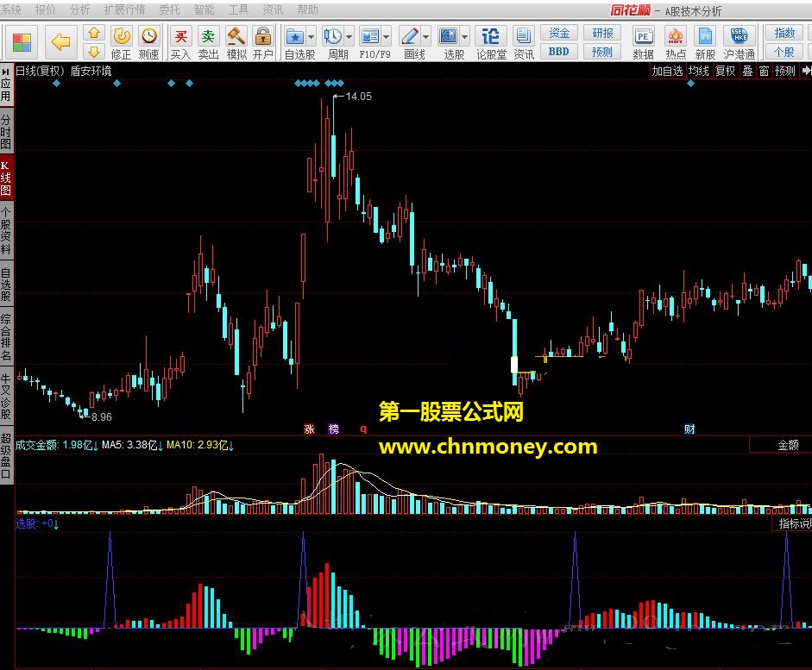This screenshot has width=812, height=670.
Task: Open the 系统 menu
Action: tap(11, 9)
